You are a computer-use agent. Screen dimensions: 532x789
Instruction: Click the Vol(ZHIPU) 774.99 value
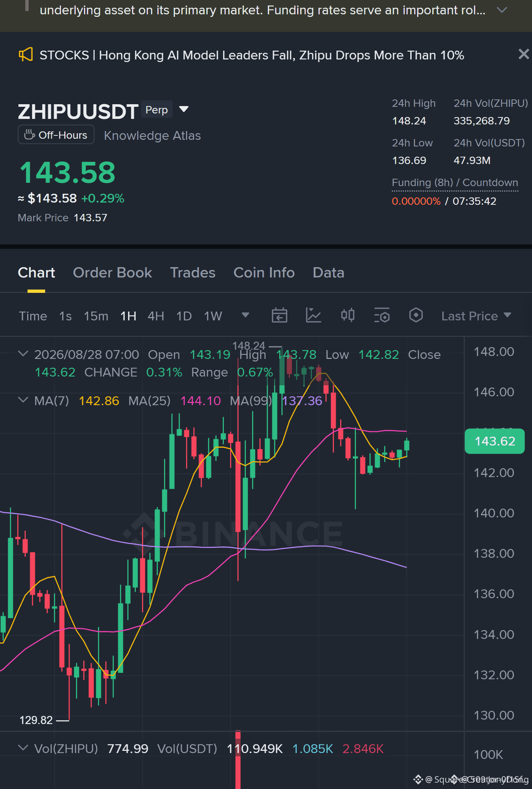coord(128,749)
